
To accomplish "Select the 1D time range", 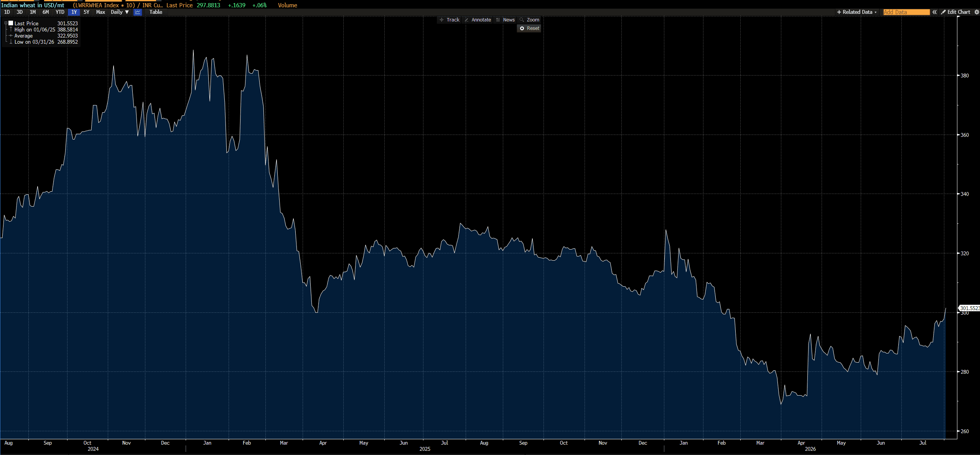I will click(7, 12).
